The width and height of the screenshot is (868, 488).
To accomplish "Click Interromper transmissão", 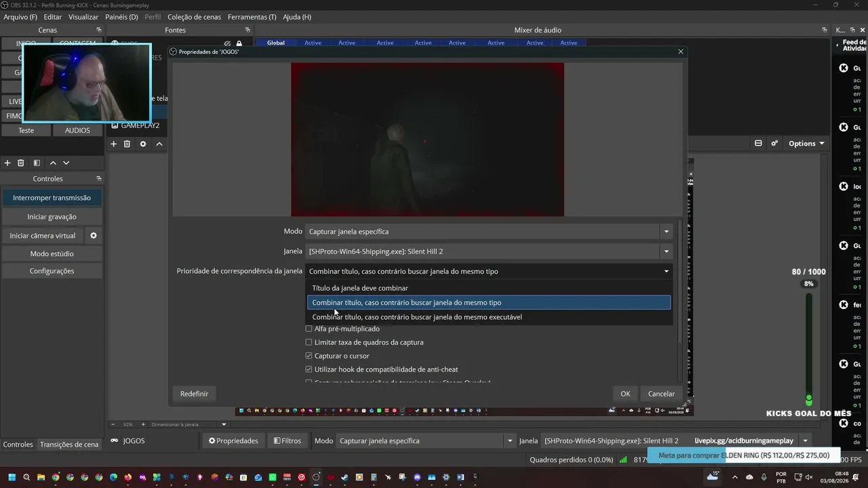I will tap(52, 198).
